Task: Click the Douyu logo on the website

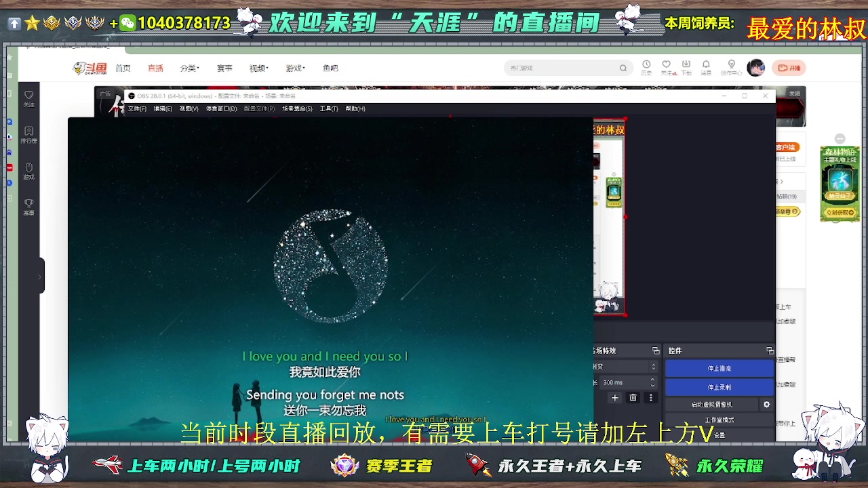Action: click(x=90, y=68)
